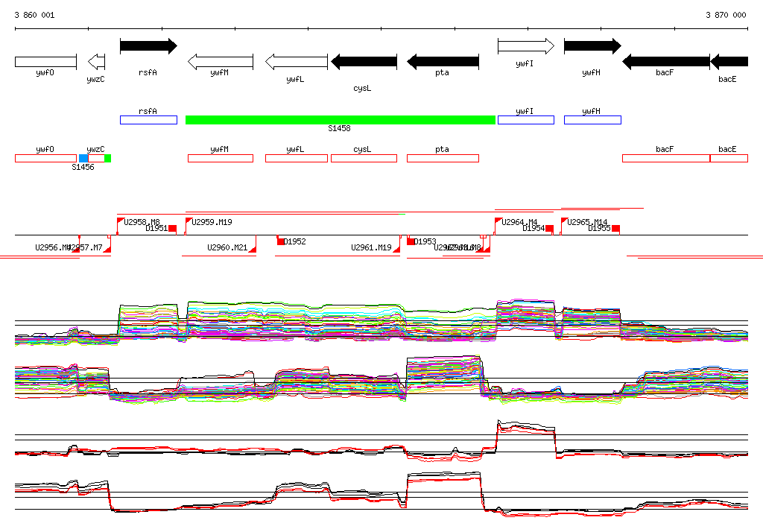763x532 pixels.
Task: Select the red-outlined ywfO box
Action: 45,158
